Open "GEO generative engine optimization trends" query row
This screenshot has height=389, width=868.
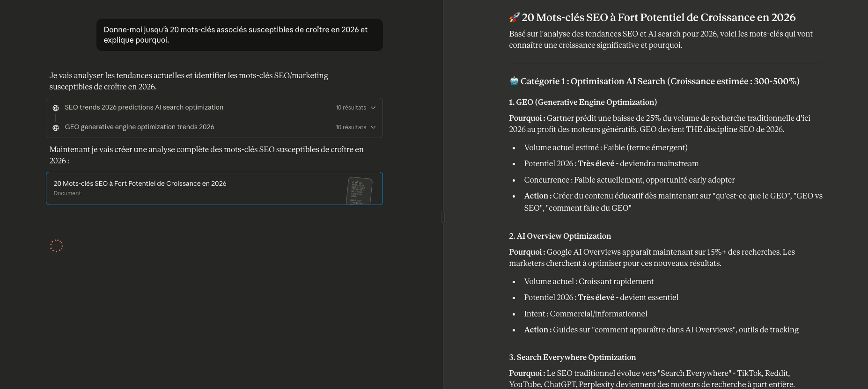tap(140, 127)
